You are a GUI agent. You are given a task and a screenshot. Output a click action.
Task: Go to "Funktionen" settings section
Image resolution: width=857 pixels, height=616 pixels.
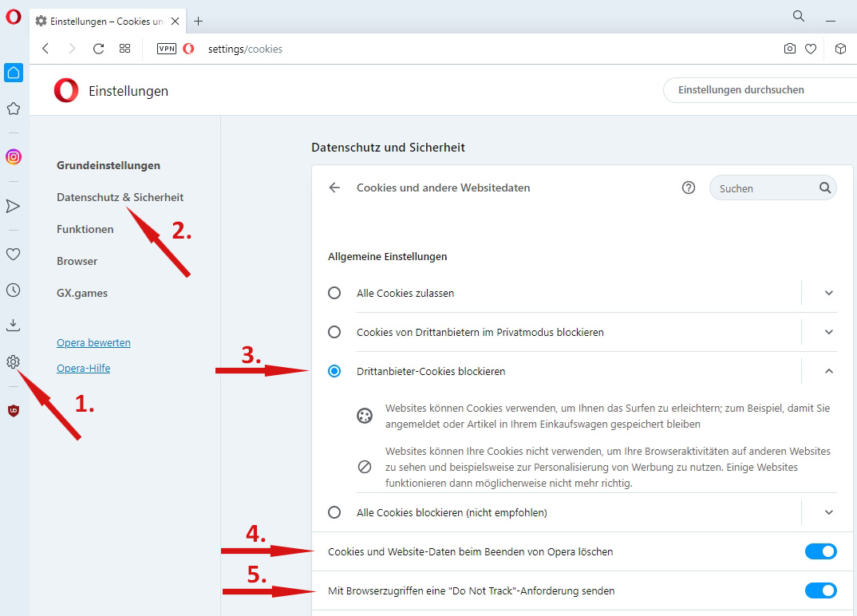(85, 229)
